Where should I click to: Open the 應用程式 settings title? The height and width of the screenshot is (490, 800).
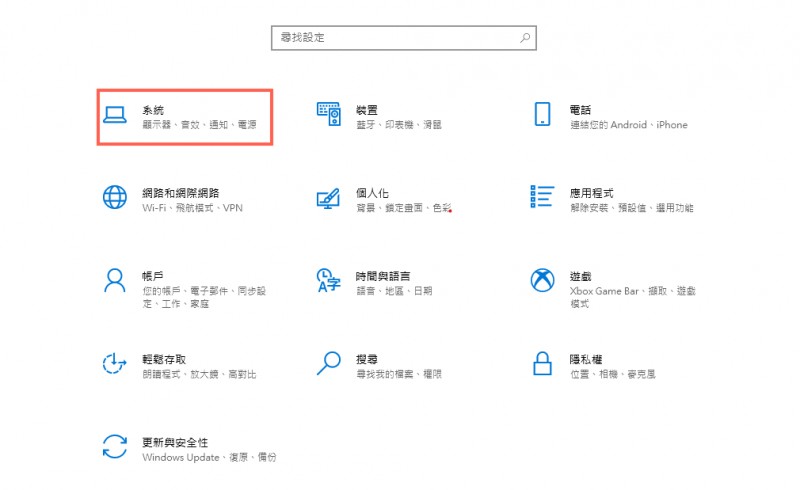(x=592, y=193)
